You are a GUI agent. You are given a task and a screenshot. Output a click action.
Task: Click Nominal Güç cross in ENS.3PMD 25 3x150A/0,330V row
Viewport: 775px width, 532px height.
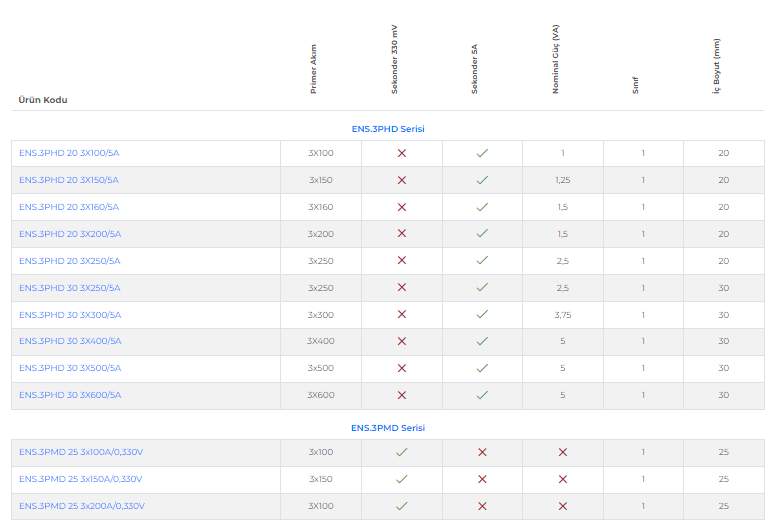coord(562,479)
